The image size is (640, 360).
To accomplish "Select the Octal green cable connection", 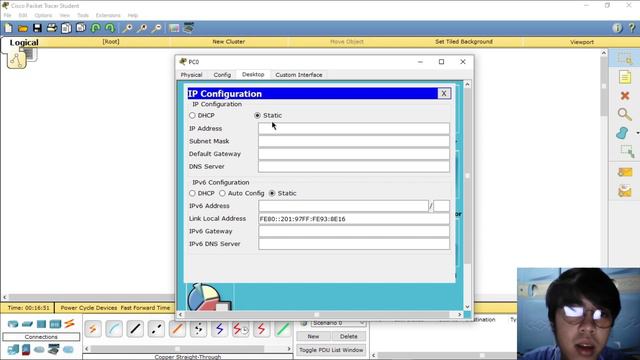I will click(x=283, y=329).
